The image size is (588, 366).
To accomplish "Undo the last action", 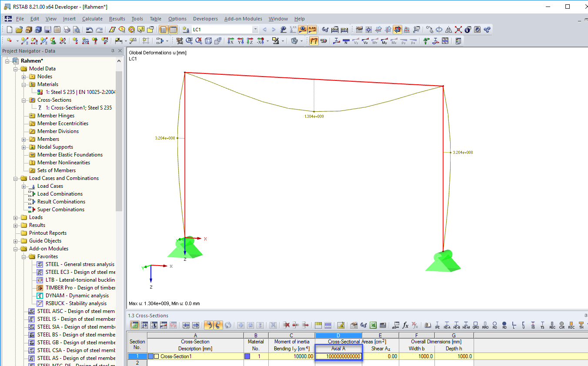I will (89, 30).
